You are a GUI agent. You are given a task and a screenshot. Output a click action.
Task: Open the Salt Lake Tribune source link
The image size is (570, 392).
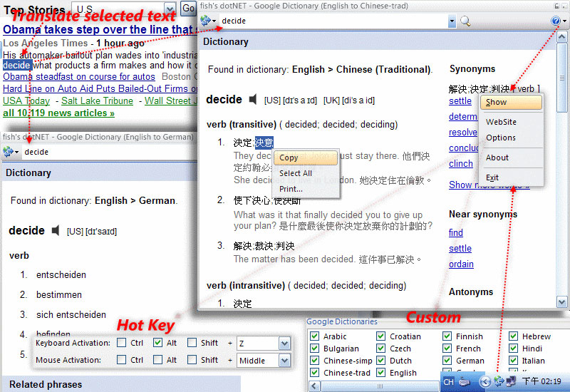click(x=97, y=100)
